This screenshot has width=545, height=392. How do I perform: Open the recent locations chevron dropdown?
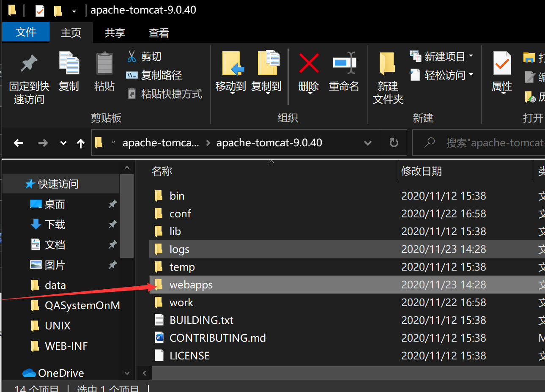(x=63, y=143)
